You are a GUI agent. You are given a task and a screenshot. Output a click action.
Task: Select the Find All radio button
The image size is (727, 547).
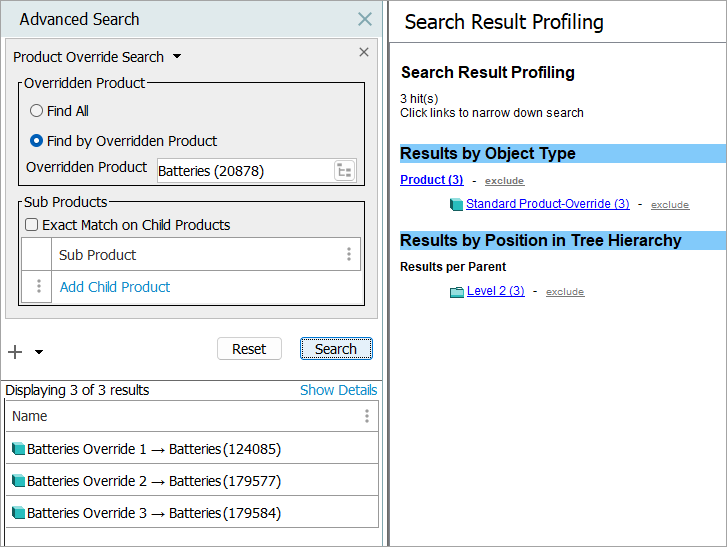37,111
